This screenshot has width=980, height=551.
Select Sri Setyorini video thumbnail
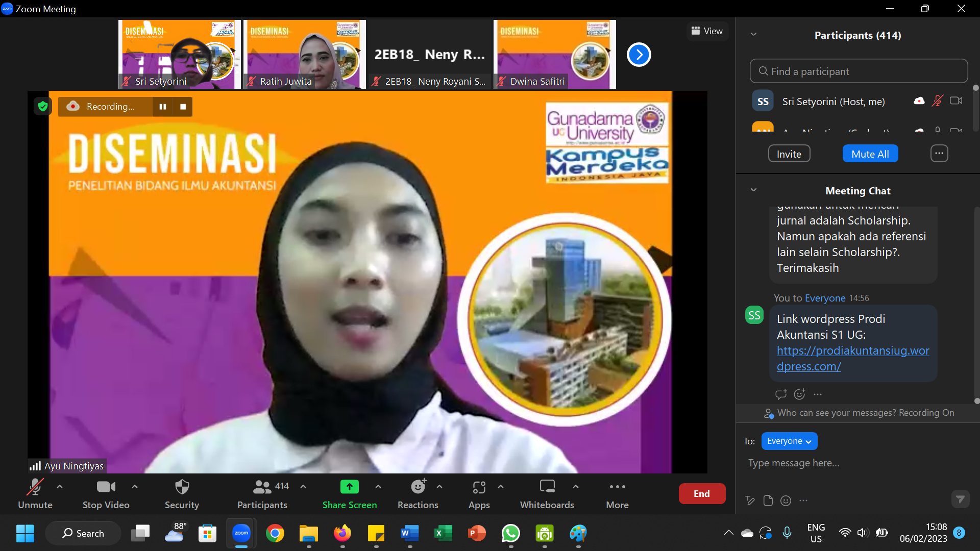pyautogui.click(x=179, y=54)
